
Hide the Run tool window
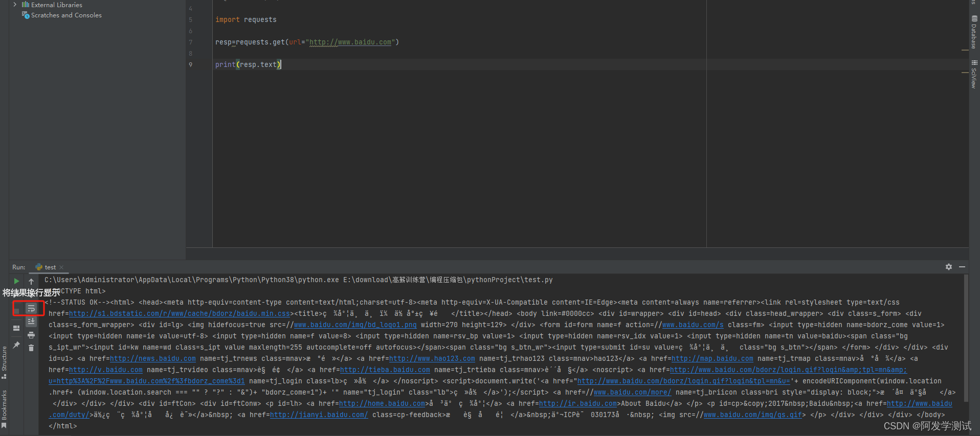point(962,267)
